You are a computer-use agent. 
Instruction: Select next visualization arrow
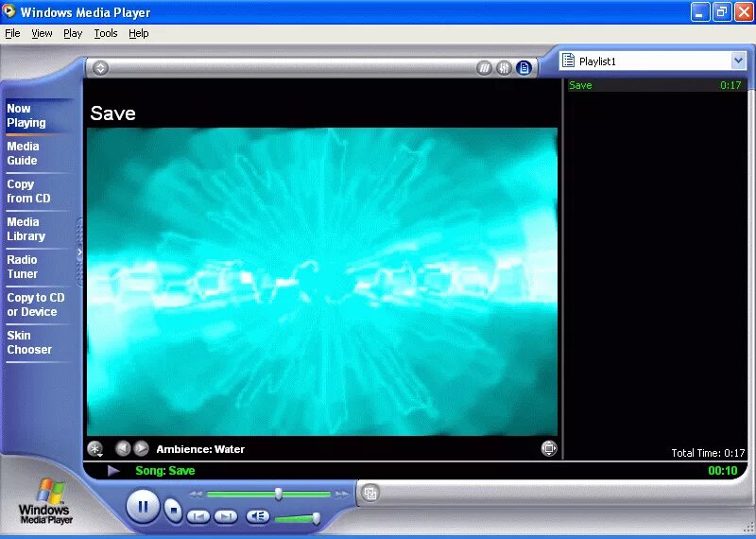pos(141,449)
